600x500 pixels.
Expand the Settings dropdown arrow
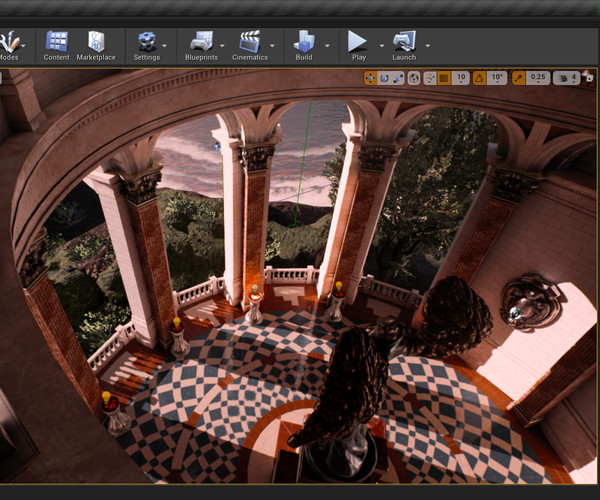[x=165, y=46]
